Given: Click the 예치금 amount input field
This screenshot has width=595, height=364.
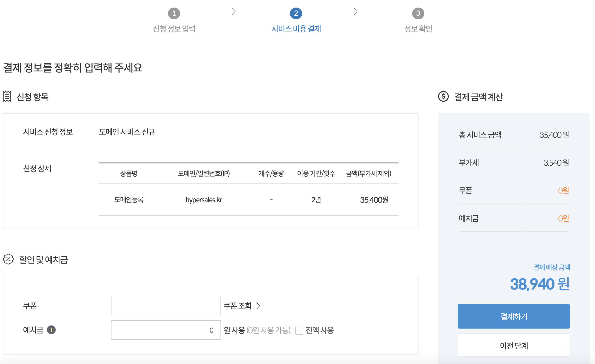Looking at the screenshot, I should [x=166, y=330].
